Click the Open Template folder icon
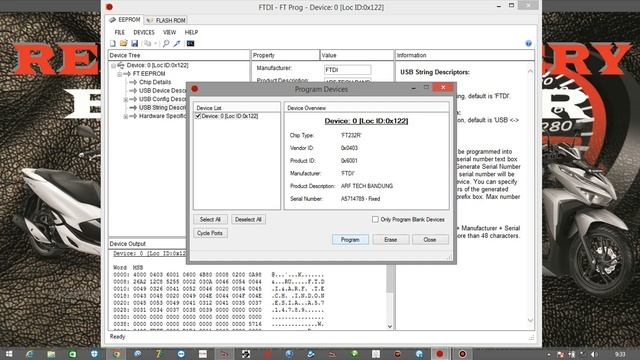Screen dimensions: 640x360 [x=123, y=43]
